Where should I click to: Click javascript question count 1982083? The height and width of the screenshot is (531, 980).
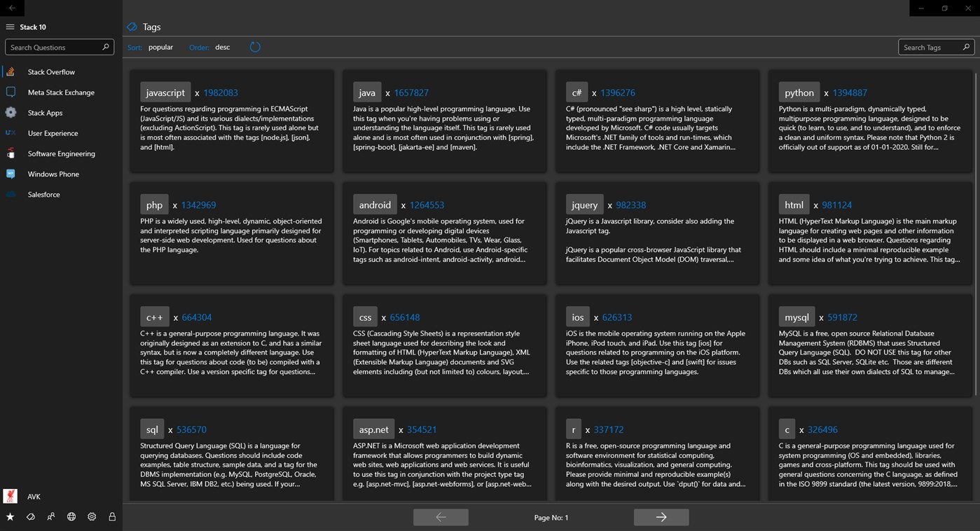click(x=221, y=92)
